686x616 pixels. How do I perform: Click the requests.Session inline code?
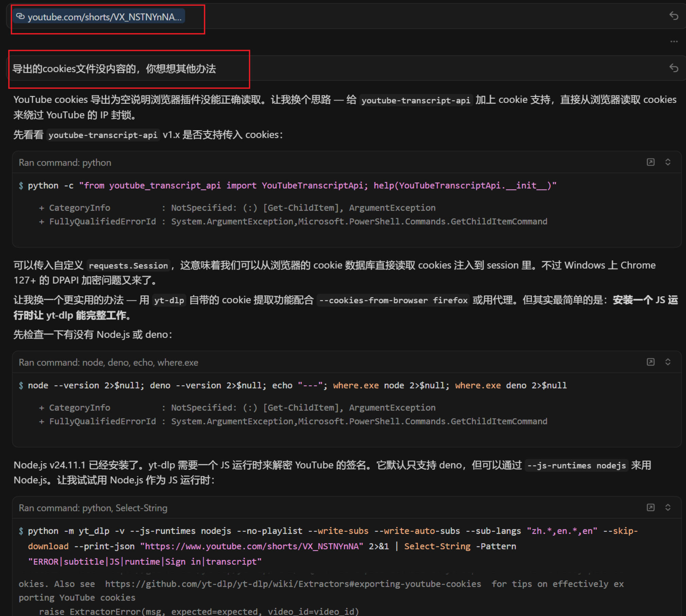pyautogui.click(x=128, y=266)
